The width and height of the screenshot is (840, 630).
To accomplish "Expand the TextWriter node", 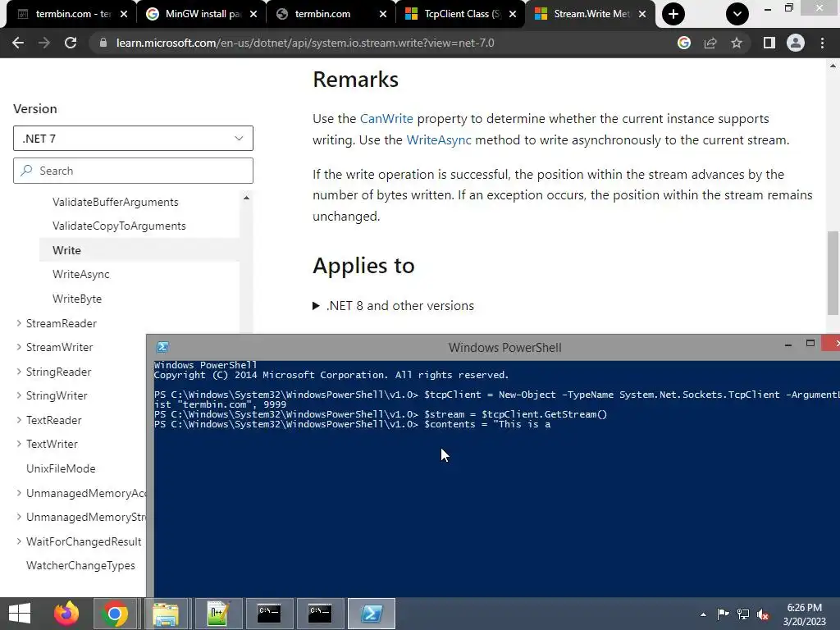I will click(19, 444).
